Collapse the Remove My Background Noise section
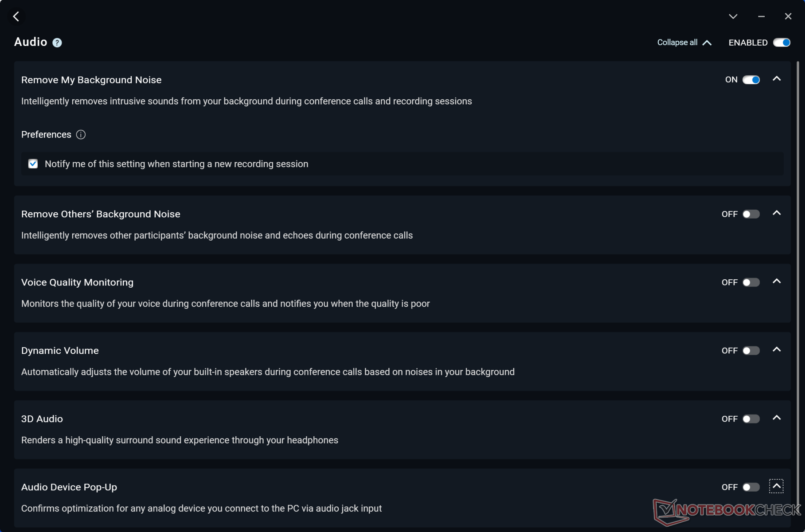The height and width of the screenshot is (532, 805). coord(777,79)
